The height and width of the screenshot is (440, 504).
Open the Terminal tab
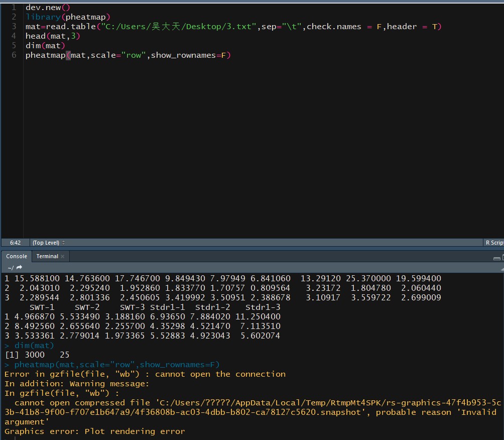point(47,256)
